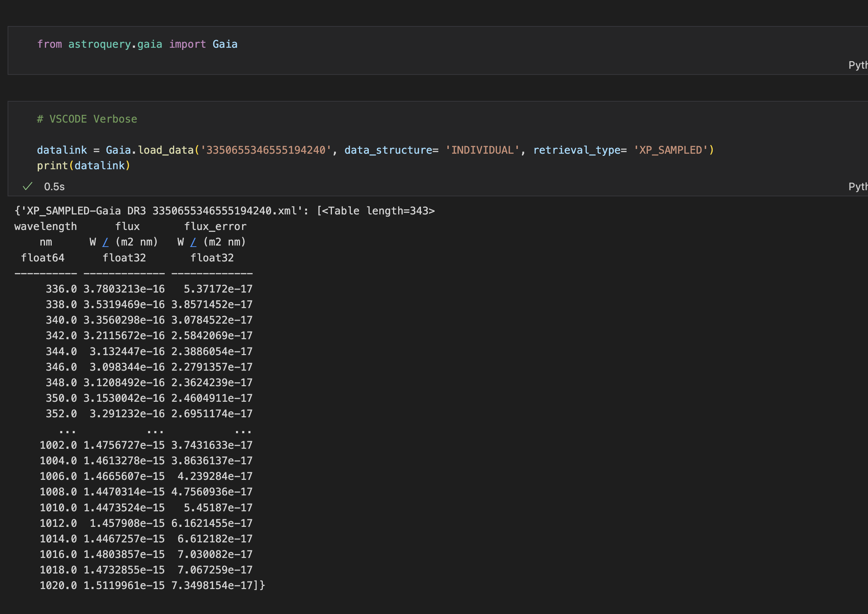Click the 0.5s execution time label
868x614 pixels.
[54, 186]
